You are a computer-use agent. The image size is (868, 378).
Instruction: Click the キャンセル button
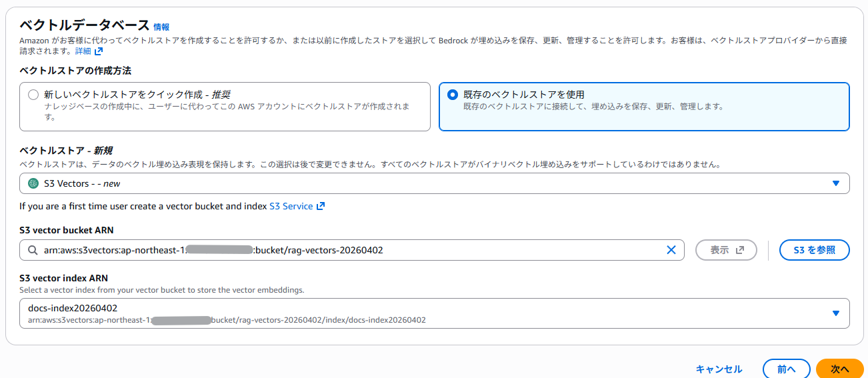point(719,369)
